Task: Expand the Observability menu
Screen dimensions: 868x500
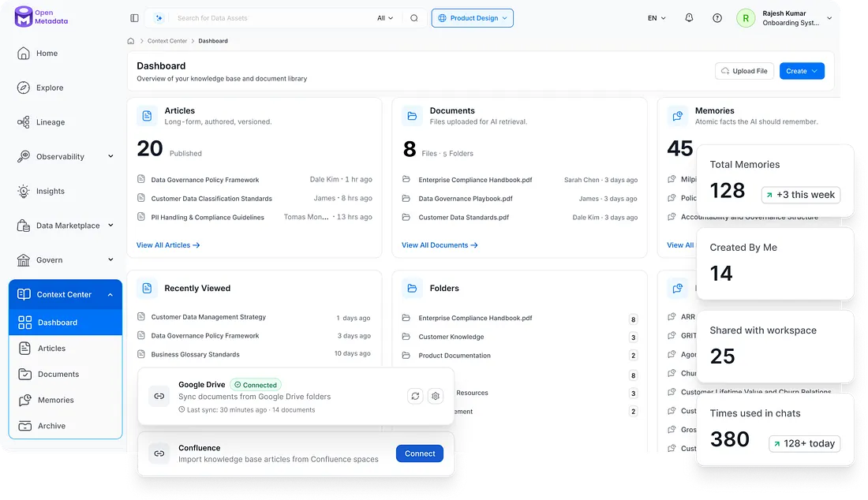Action: [110, 156]
